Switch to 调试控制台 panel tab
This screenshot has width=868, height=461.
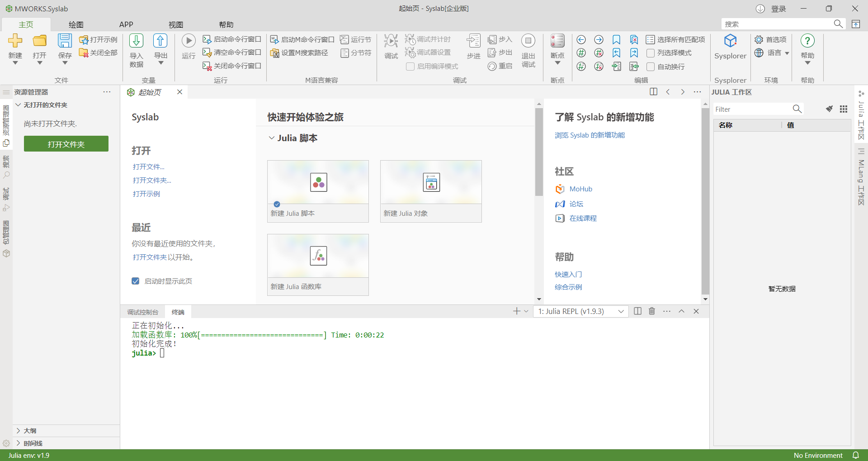point(142,312)
